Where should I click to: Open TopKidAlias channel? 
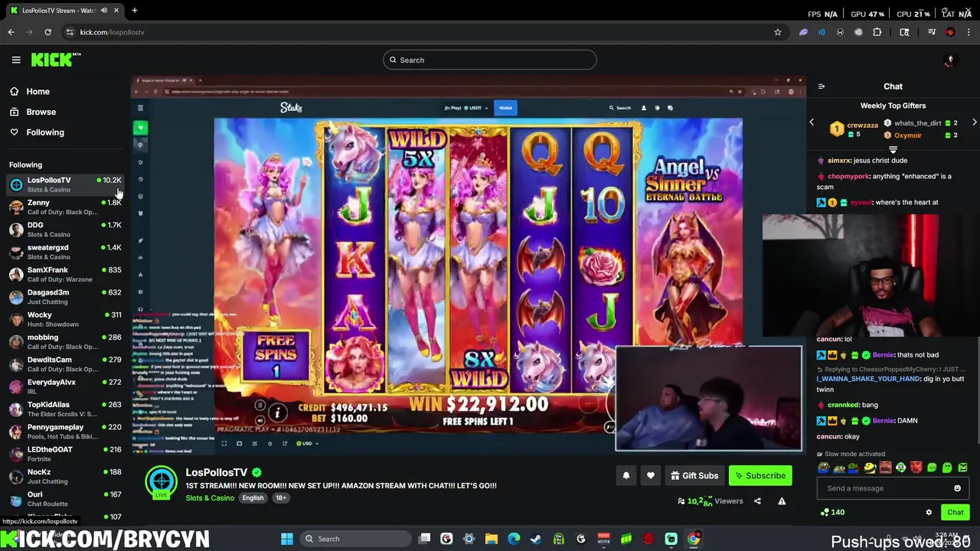(x=64, y=409)
